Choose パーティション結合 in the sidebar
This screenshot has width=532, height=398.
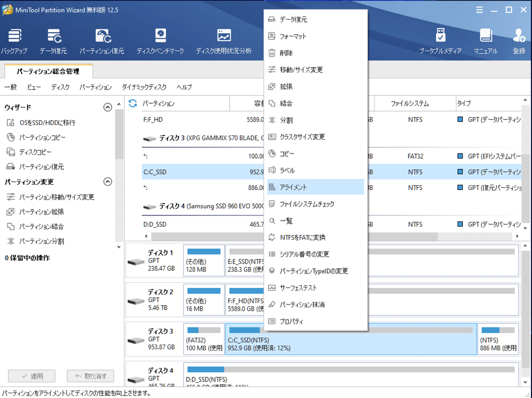click(35, 226)
